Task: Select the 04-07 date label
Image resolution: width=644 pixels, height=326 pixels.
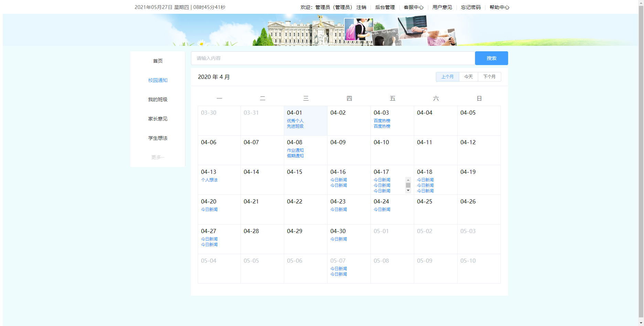Action: point(251,143)
